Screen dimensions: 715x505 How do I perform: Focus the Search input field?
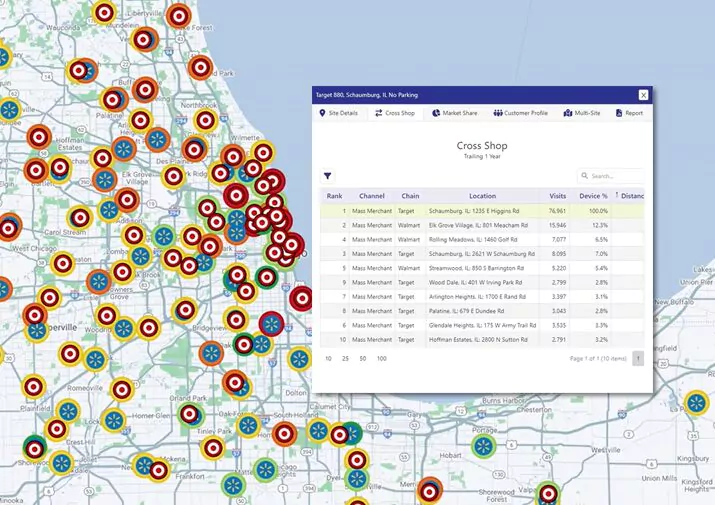click(x=611, y=176)
